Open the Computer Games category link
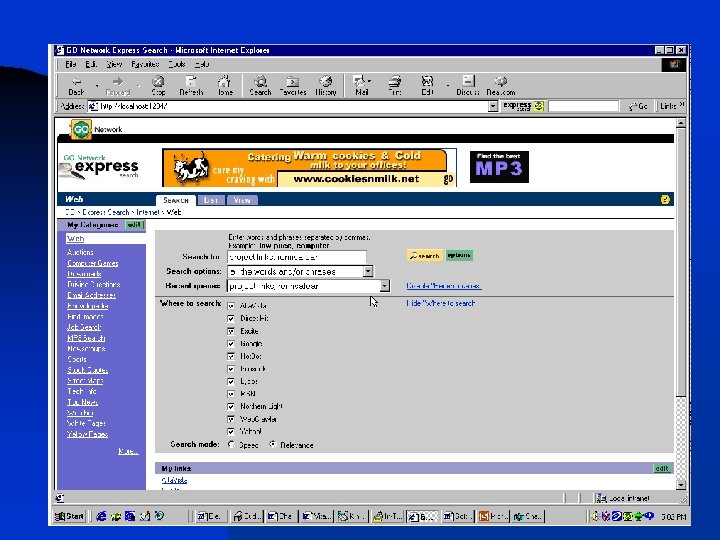The height and width of the screenshot is (540, 720). pos(93,263)
